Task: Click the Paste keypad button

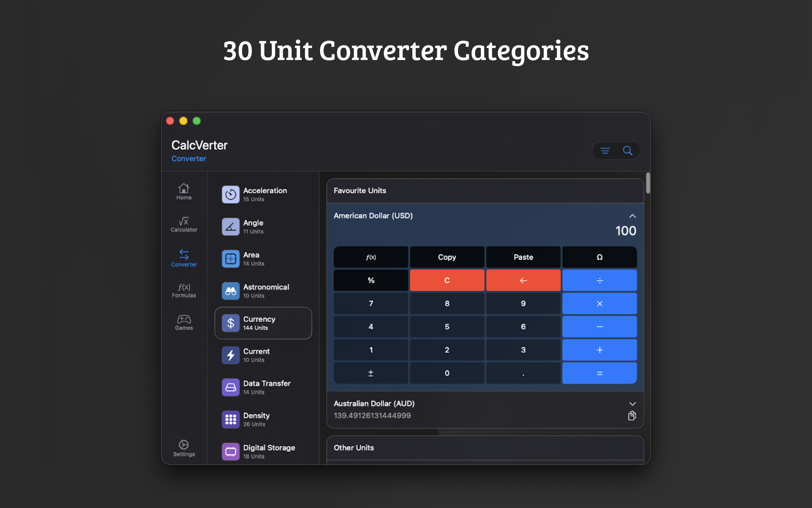Action: coord(523,257)
